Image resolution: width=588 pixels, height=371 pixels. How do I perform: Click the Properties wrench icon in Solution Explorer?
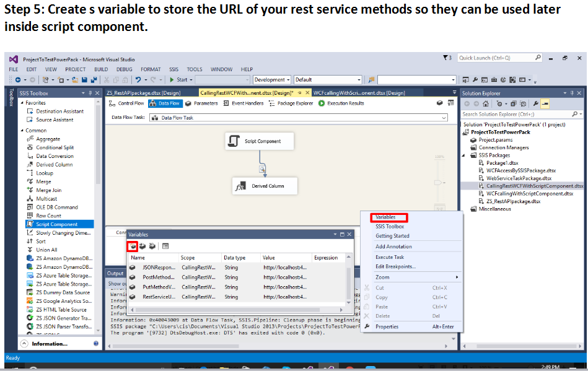pyautogui.click(x=535, y=104)
